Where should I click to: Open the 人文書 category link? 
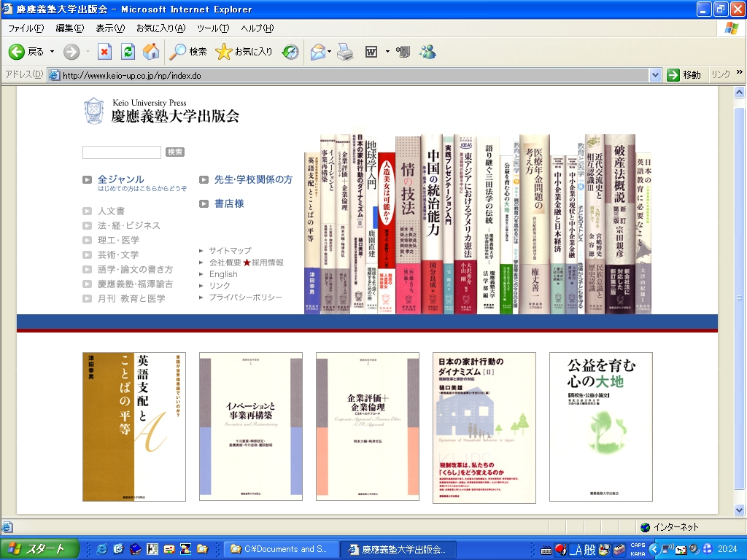coord(111,211)
